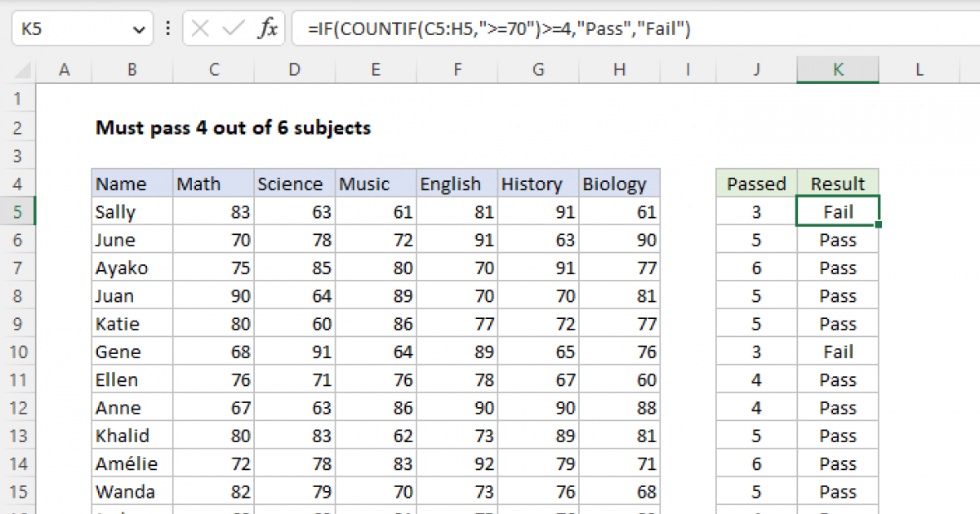Click the title Must pass 4 out of 6 subjects
The height and width of the screenshot is (514, 980).
[x=234, y=127]
